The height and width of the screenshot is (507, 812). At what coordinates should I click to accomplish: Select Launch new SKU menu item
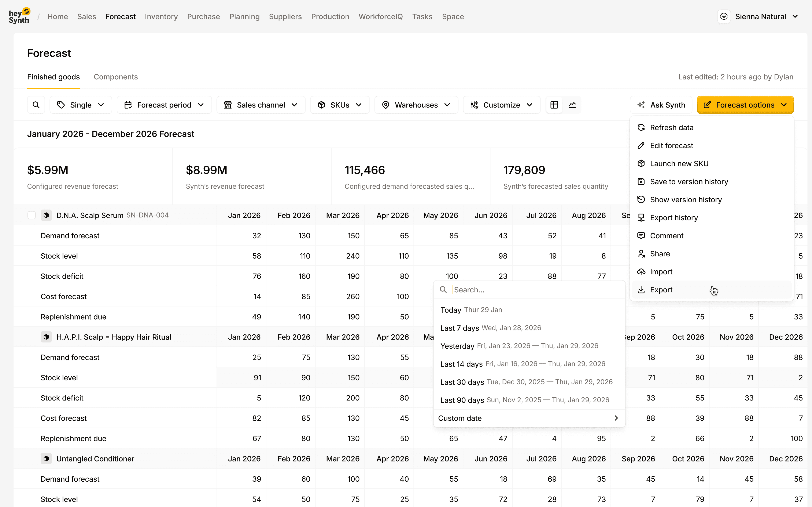(679, 164)
